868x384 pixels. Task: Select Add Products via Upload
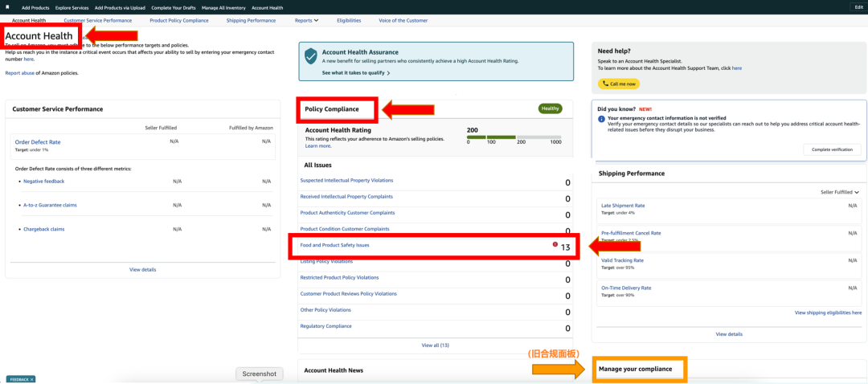[x=118, y=8]
